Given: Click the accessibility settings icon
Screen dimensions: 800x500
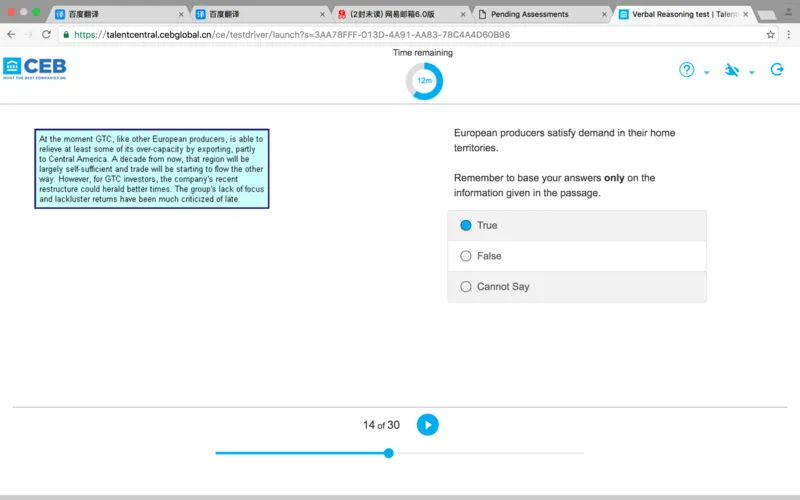Looking at the screenshot, I should tap(732, 70).
